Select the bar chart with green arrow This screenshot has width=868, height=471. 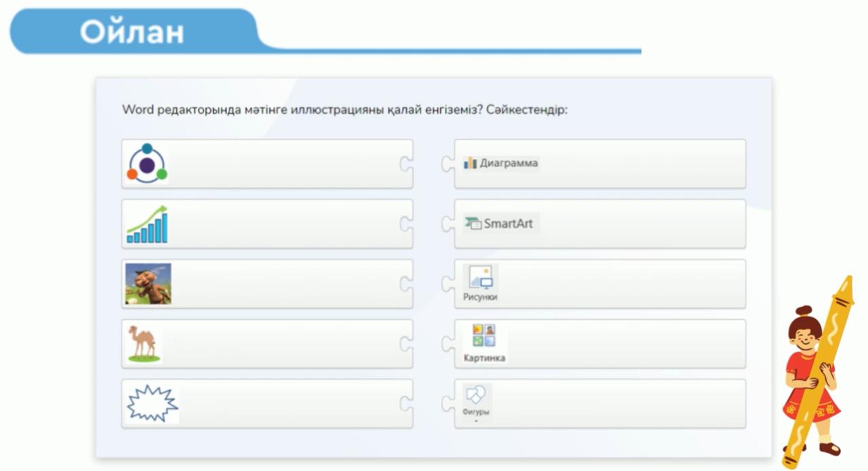coord(147,224)
